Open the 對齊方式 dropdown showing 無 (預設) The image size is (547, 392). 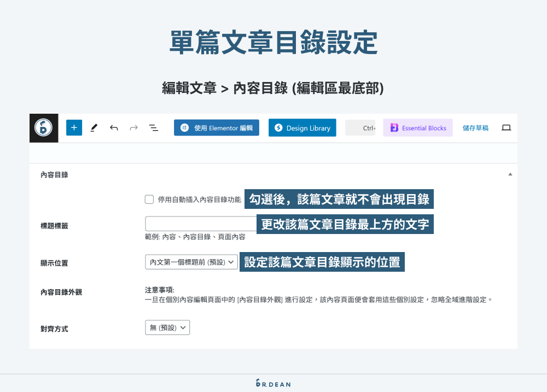167,327
